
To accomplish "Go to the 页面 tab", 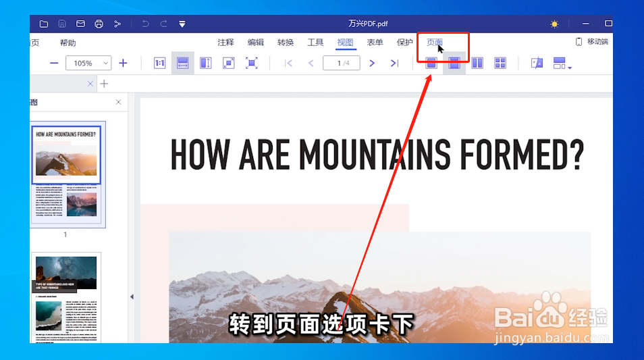I will (435, 43).
